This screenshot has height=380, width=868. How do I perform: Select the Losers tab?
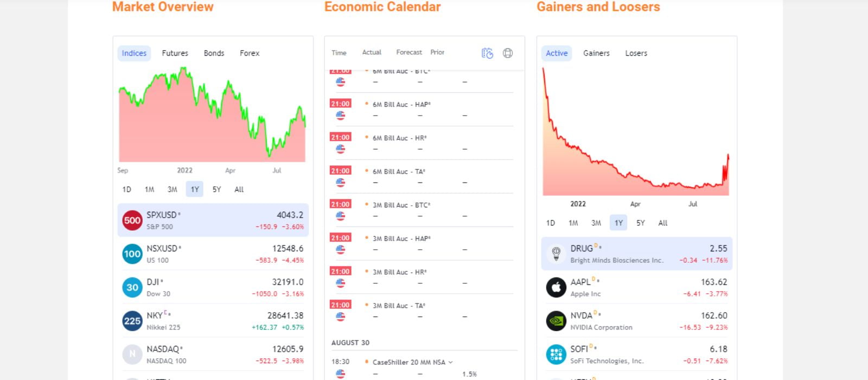pyautogui.click(x=636, y=53)
